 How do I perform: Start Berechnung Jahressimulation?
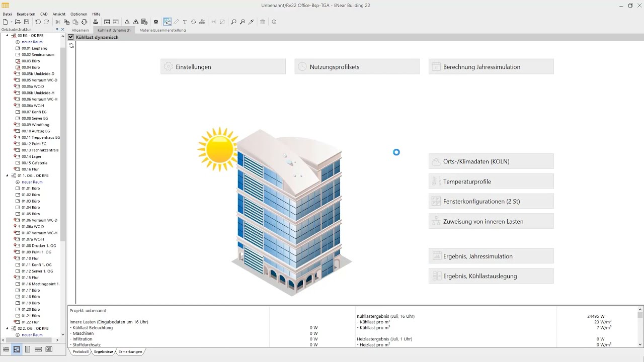pyautogui.click(x=491, y=67)
